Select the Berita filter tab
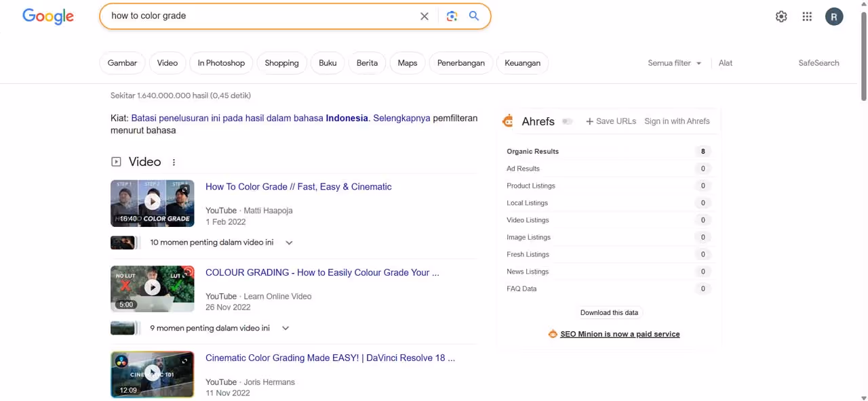868x401 pixels. [367, 63]
